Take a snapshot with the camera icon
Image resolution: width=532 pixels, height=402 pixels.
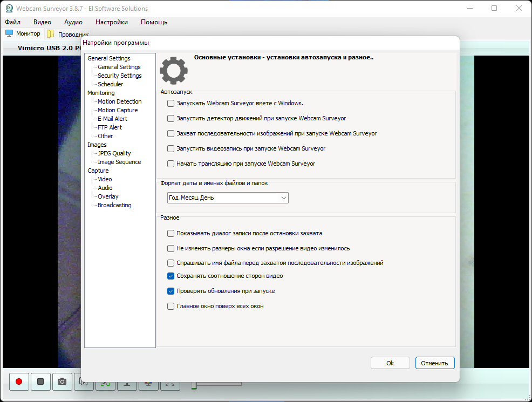tap(62, 381)
